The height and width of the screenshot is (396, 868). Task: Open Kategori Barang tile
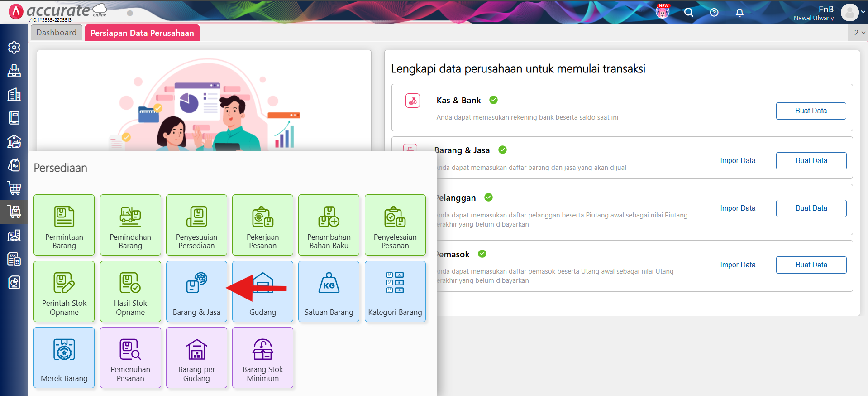(395, 291)
